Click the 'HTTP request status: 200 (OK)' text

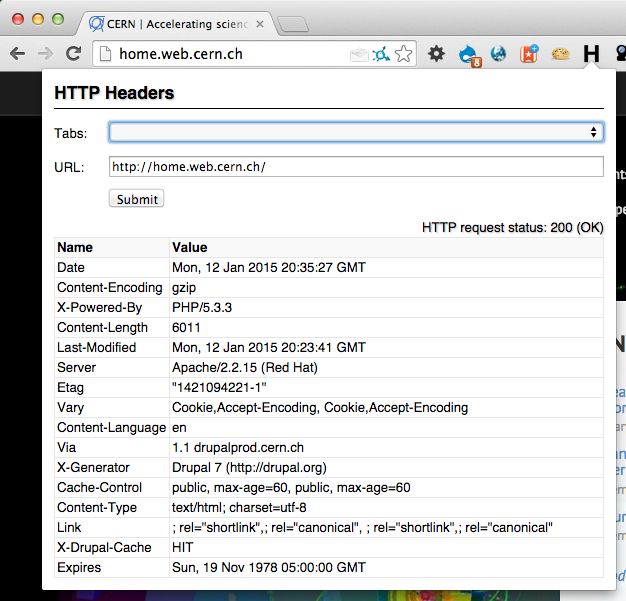513,228
